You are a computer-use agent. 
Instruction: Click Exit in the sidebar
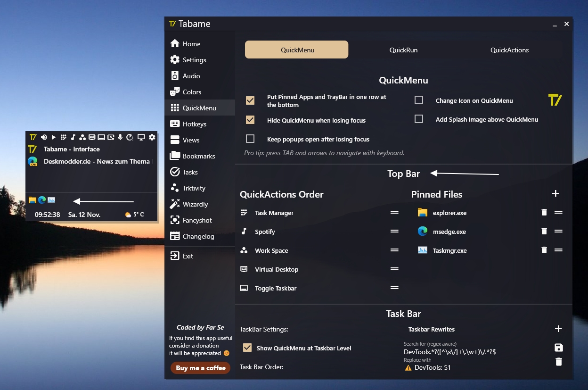[x=200, y=256]
